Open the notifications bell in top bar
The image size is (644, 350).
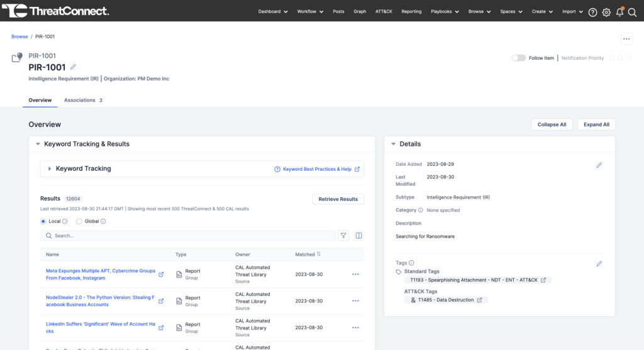[619, 12]
